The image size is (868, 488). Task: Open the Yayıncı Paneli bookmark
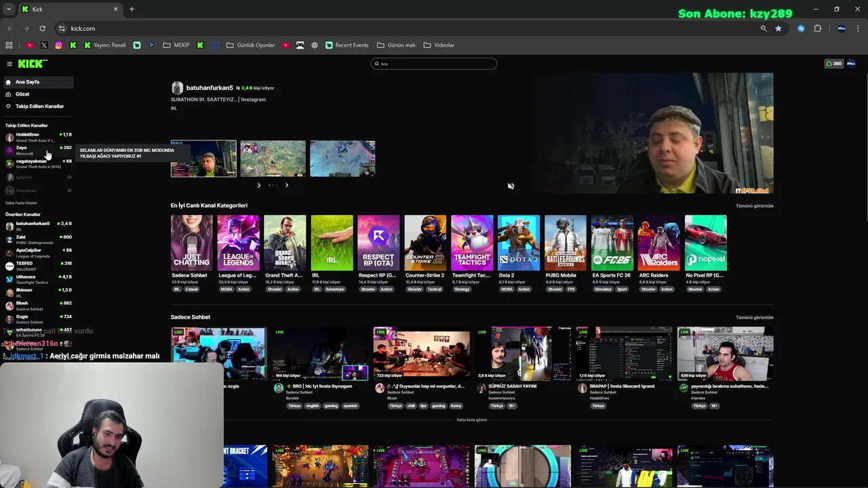105,45
